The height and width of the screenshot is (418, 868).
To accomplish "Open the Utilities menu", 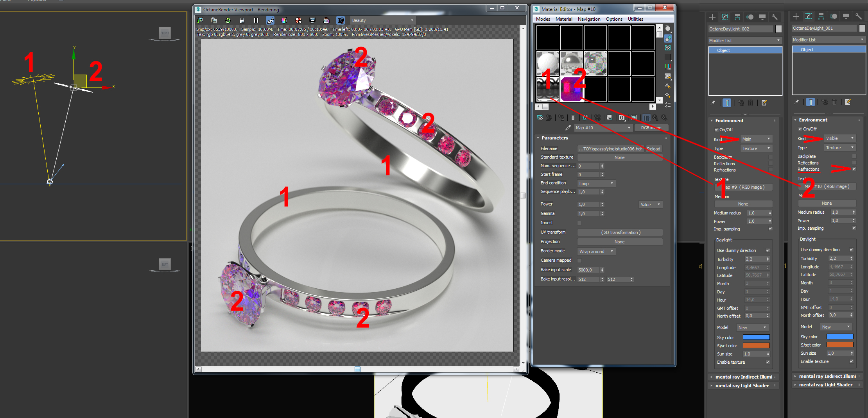I will click(635, 19).
